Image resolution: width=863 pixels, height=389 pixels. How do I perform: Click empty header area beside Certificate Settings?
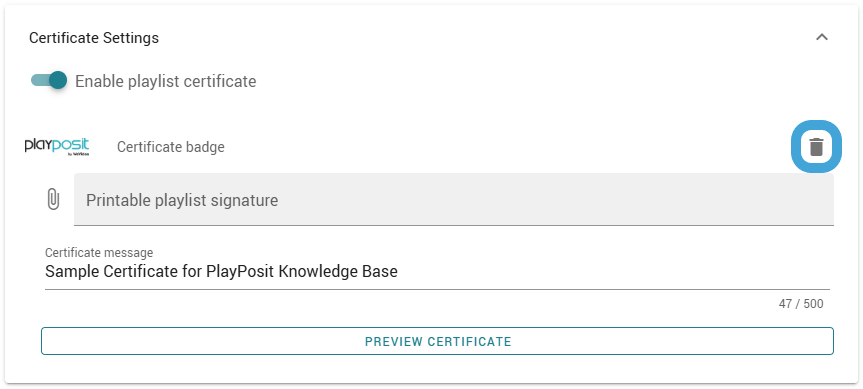tap(484, 38)
